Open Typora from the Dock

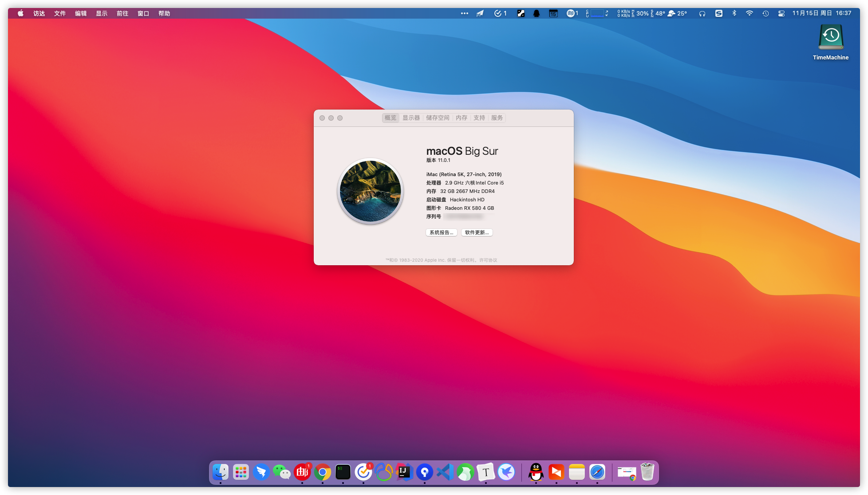click(x=486, y=472)
